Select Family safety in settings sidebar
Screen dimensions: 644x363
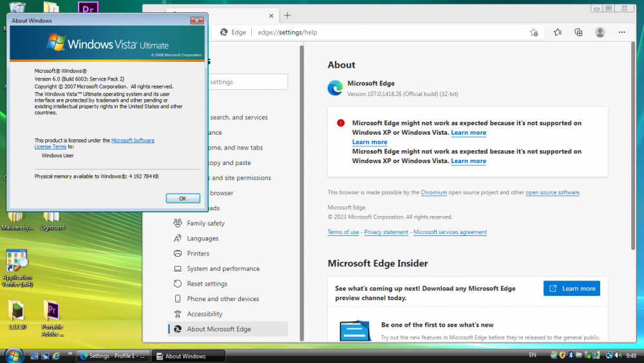pyautogui.click(x=205, y=223)
